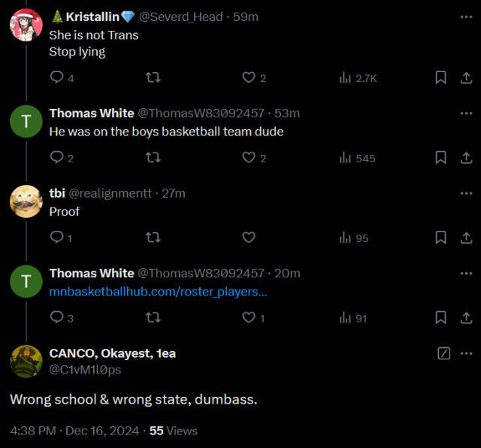The height and width of the screenshot is (448, 481).
Task: Open the mnbasketballhub.com roster link
Action: pyautogui.click(x=158, y=292)
